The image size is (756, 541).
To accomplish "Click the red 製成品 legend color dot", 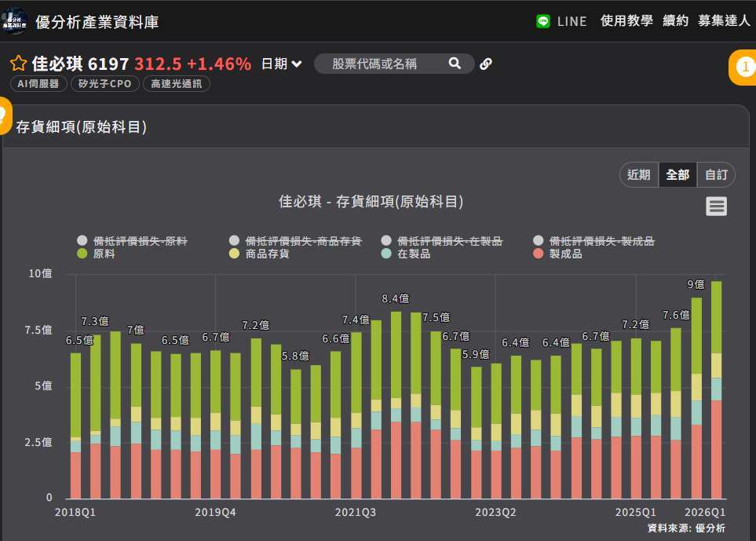I will click(x=539, y=254).
